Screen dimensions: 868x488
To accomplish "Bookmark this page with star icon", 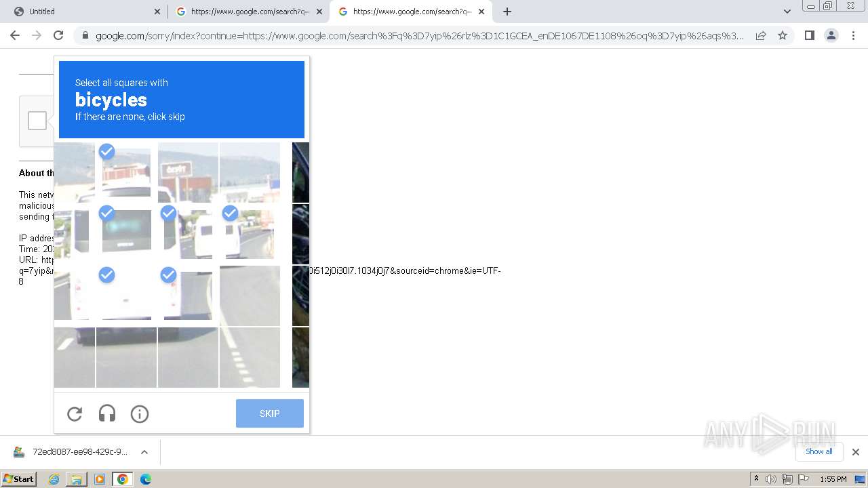I will 783,35.
